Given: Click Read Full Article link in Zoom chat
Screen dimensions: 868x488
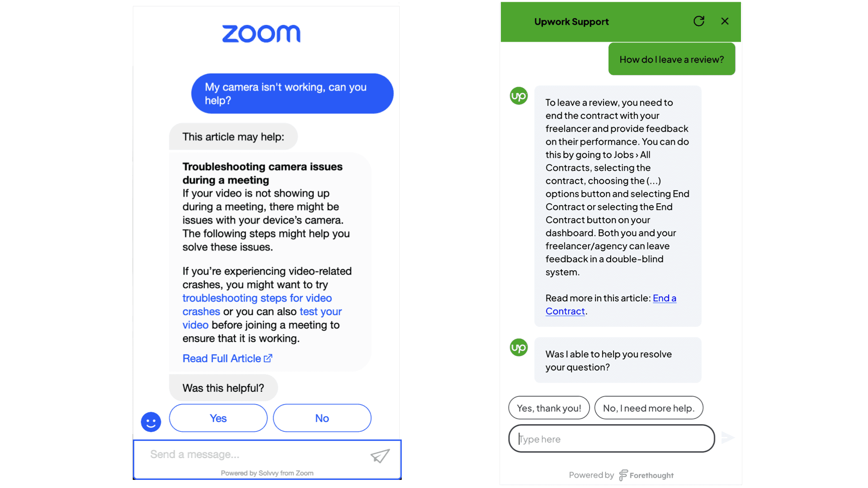Looking at the screenshot, I should 227,358.
